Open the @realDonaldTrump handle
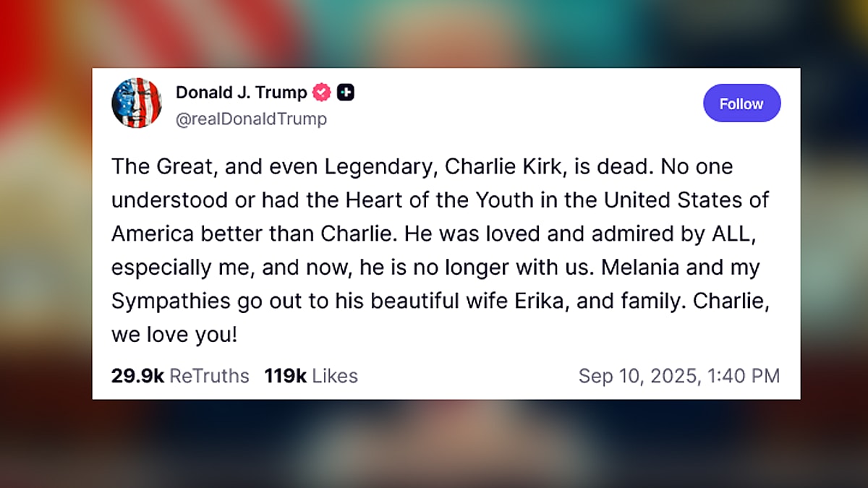868x488 pixels. click(x=251, y=119)
